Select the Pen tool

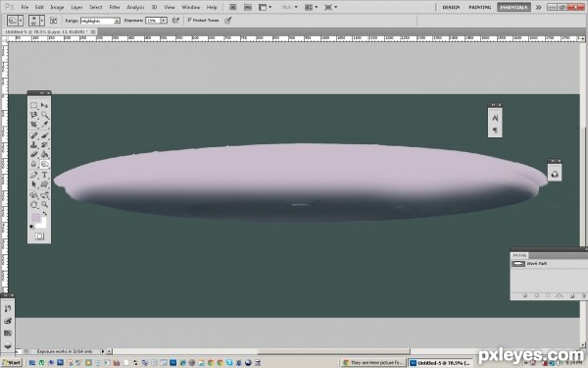(33, 175)
